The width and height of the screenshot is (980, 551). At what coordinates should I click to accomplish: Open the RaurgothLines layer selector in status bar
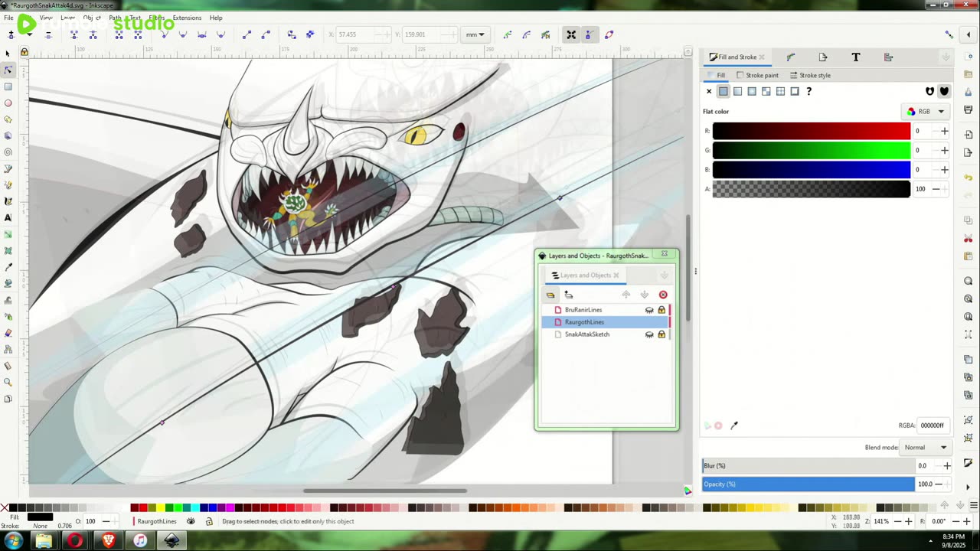(x=156, y=521)
